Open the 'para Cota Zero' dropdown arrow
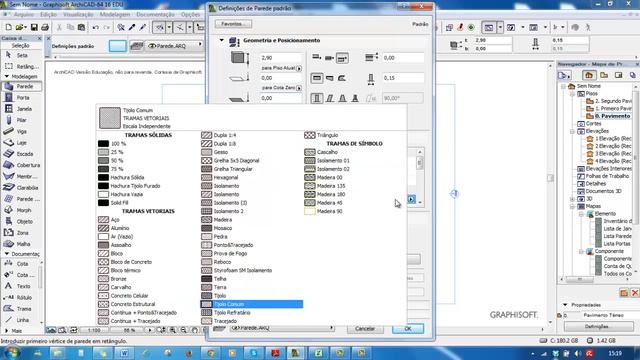This screenshot has width=640, height=360. [x=299, y=88]
